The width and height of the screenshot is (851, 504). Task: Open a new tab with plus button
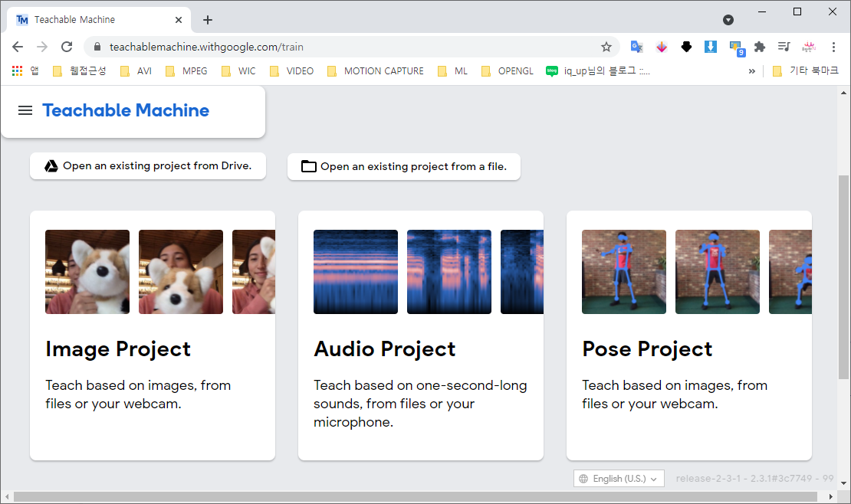point(207,20)
